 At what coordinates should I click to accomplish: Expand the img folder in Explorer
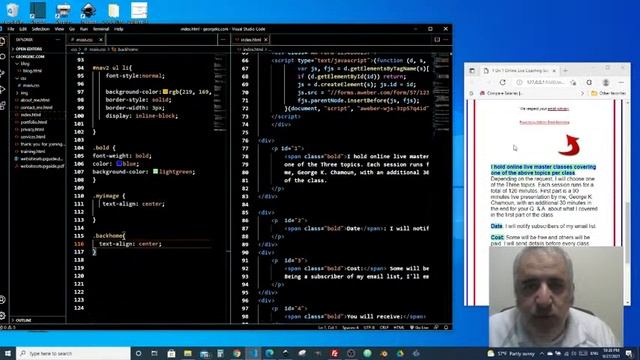coord(24,93)
